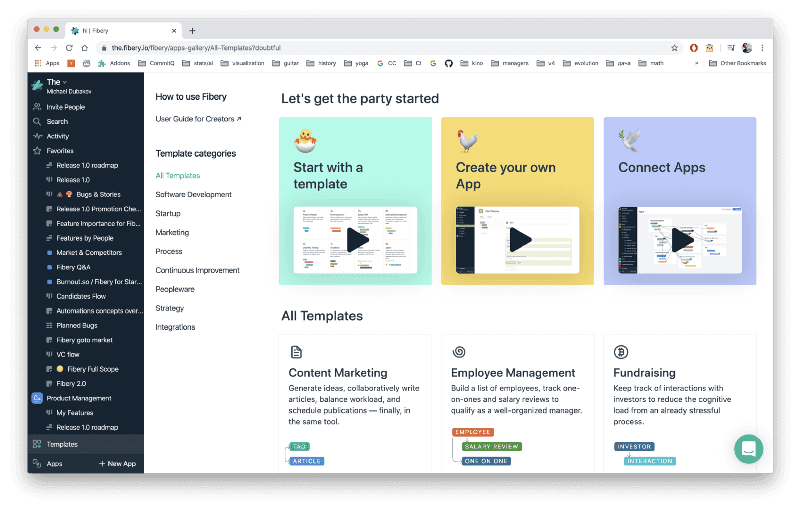Viewport: 800px width, 509px height.
Task: Click the GitHub bookmark icon
Action: click(448, 63)
